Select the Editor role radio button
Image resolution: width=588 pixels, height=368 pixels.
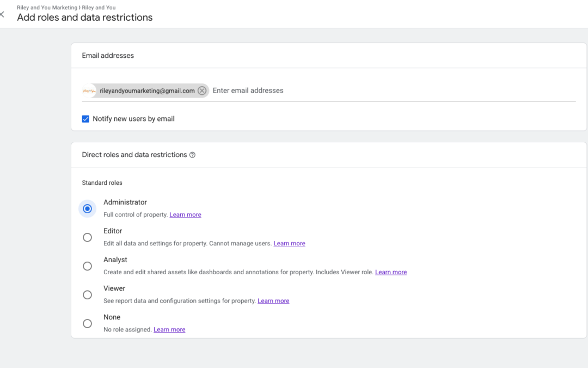point(87,237)
